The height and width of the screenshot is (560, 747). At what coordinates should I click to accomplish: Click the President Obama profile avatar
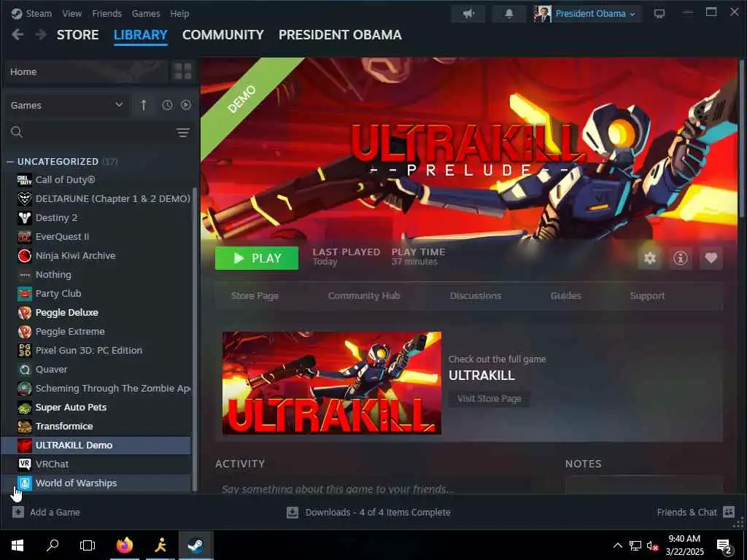point(543,13)
